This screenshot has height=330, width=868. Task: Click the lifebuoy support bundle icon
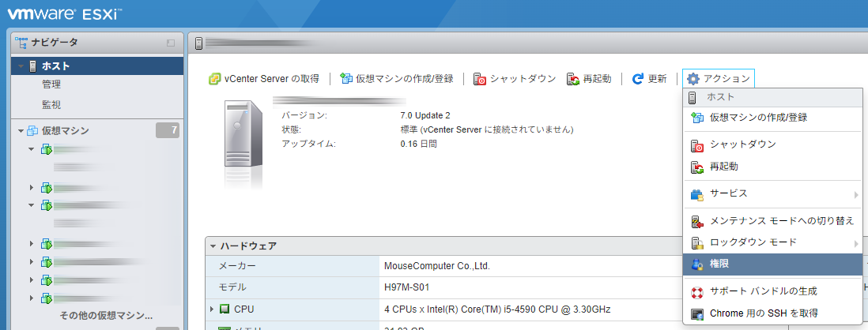697,292
